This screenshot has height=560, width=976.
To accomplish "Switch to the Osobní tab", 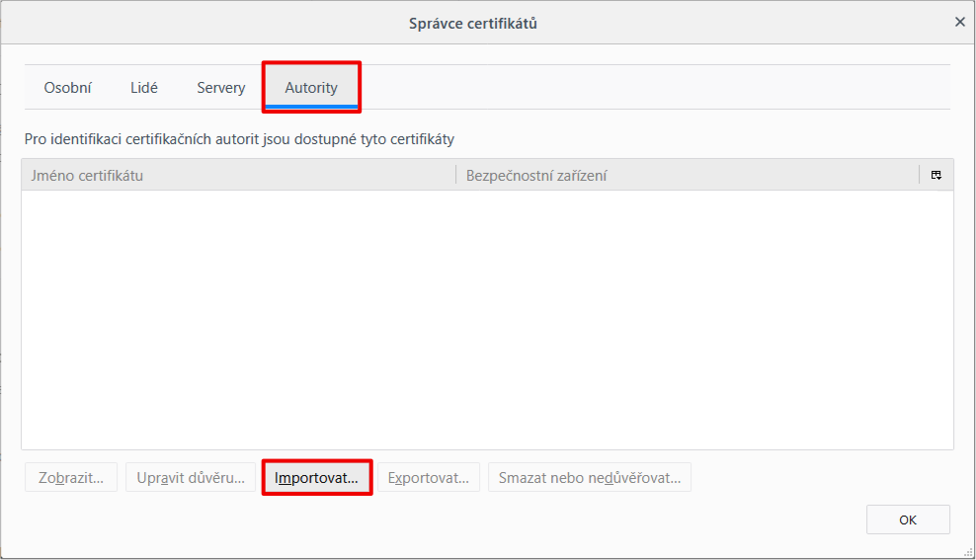I will coord(67,88).
